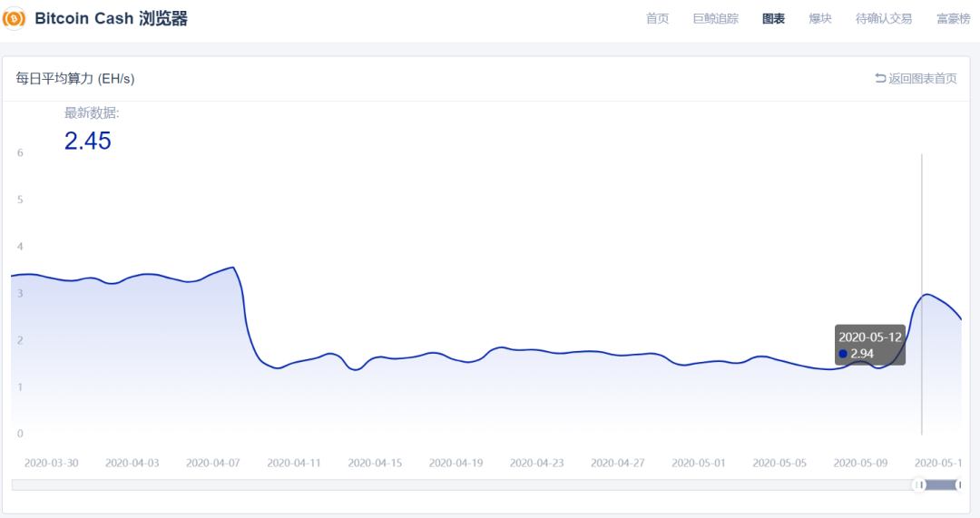Click the Bitcoin Cash 浏览器 site title
980x518 pixels.
pyautogui.click(x=111, y=19)
